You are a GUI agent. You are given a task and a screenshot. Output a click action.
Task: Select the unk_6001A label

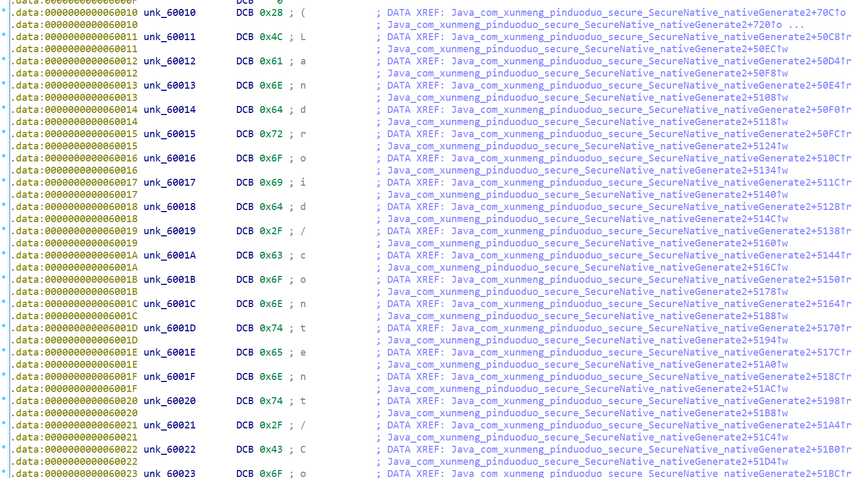(169, 255)
